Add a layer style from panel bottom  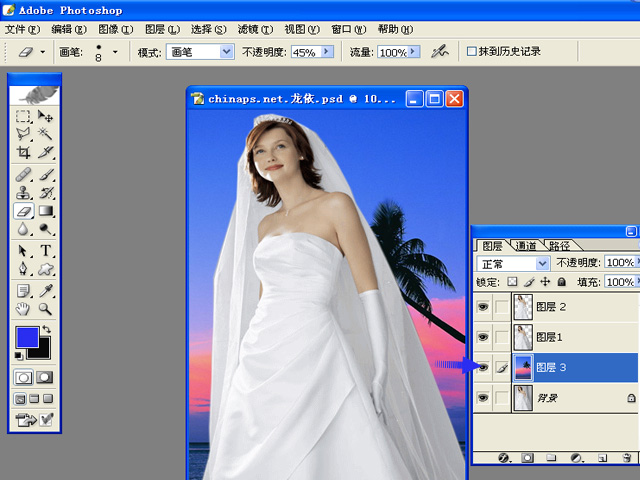503,458
